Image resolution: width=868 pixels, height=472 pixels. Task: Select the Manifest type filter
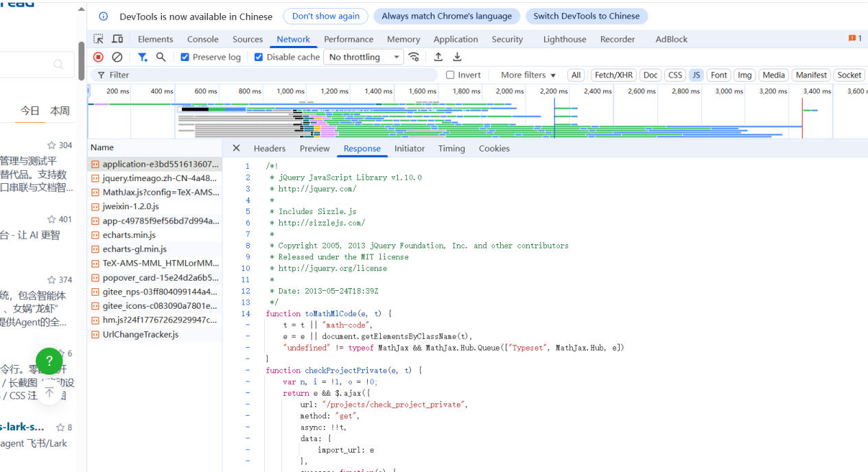point(811,75)
